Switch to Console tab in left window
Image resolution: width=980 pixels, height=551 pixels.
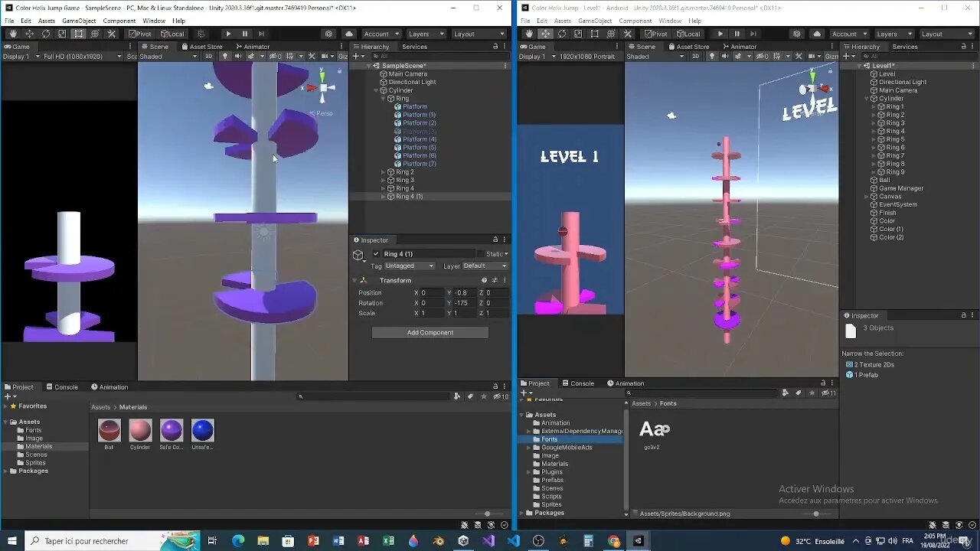tap(62, 387)
